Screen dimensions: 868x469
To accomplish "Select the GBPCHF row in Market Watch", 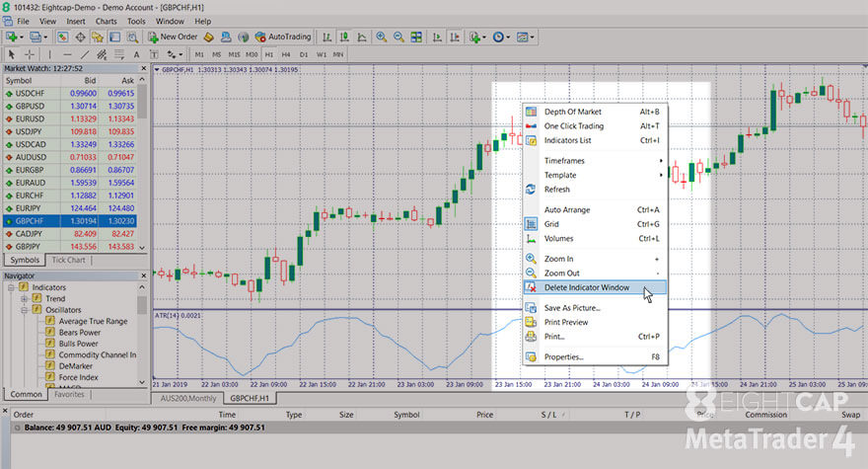I will tap(70, 221).
